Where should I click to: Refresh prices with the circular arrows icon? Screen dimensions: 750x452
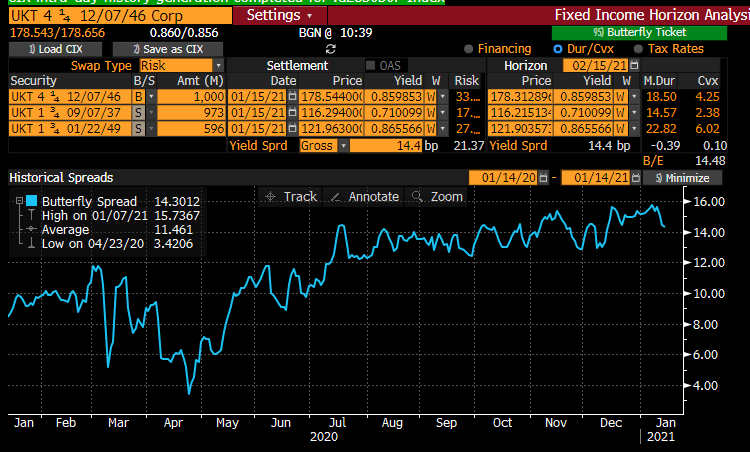331,49
